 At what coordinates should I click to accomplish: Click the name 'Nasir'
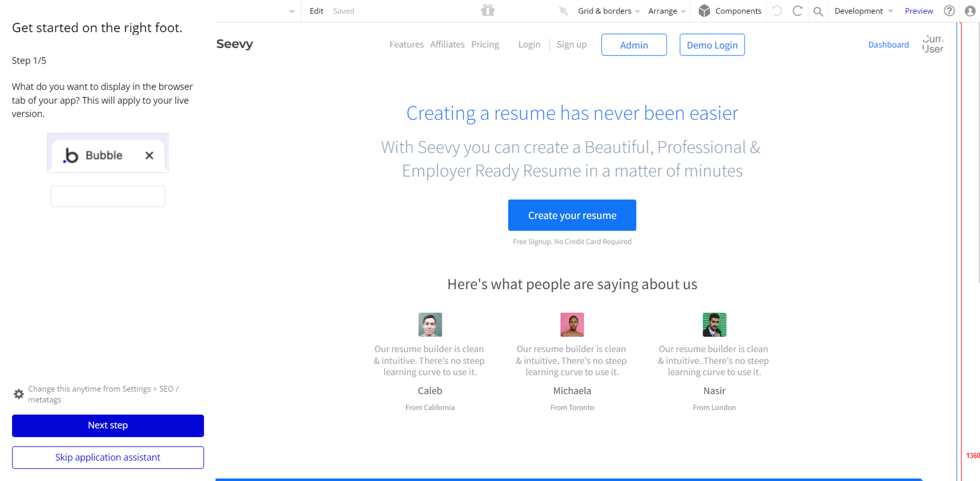tap(714, 391)
